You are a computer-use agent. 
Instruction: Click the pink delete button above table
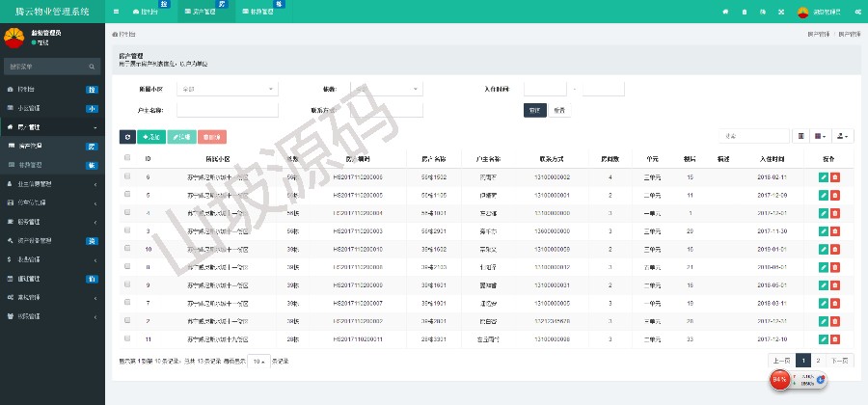point(212,137)
